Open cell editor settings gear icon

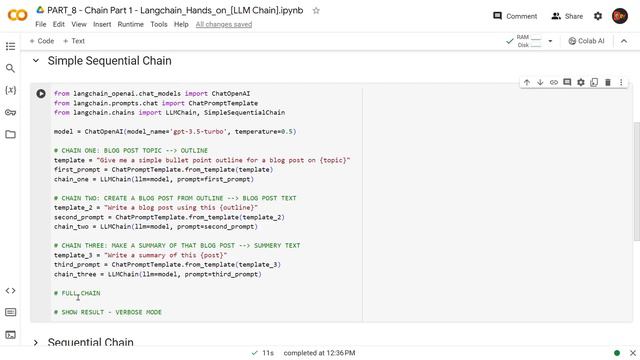pyautogui.click(x=581, y=82)
